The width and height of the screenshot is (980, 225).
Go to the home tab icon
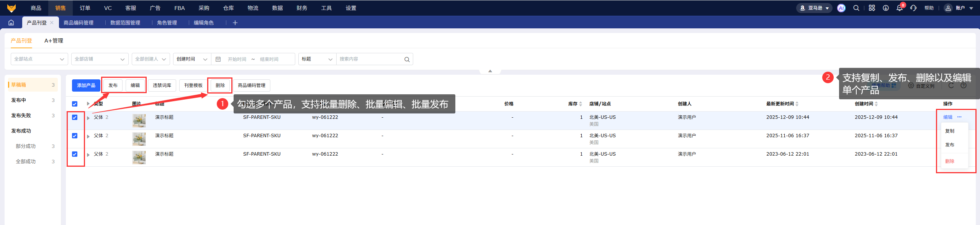[x=11, y=23]
